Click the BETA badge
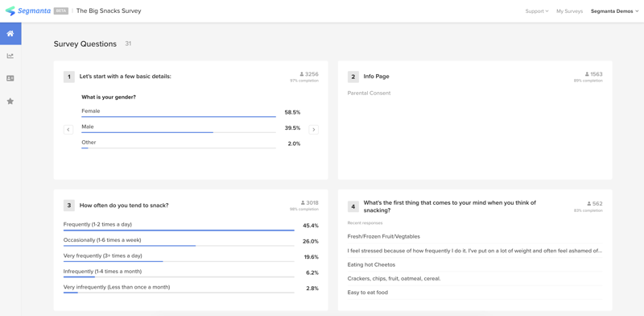644x316 pixels. pyautogui.click(x=61, y=11)
